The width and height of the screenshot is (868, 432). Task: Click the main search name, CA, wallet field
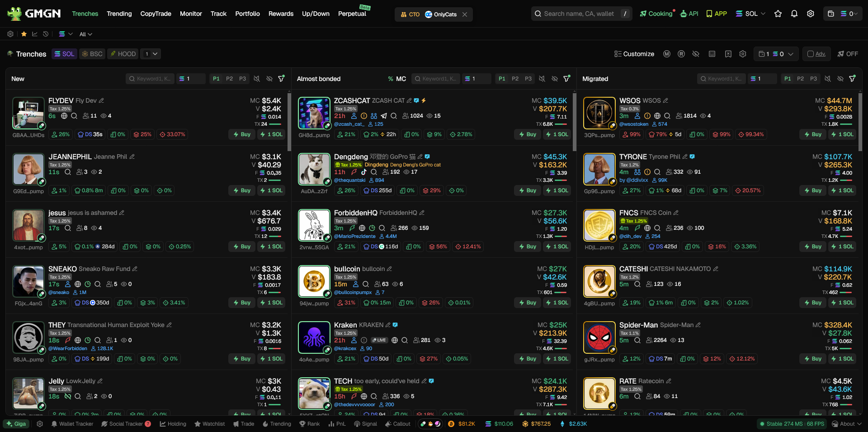[581, 14]
